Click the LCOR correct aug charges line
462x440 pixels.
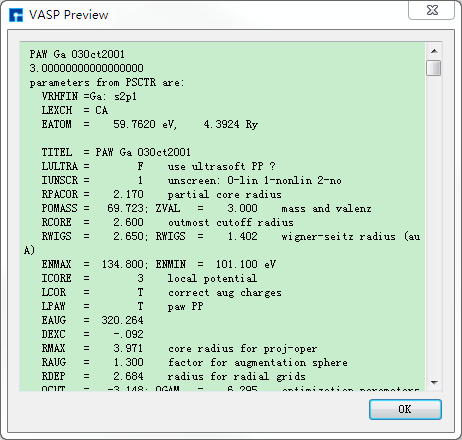(x=161, y=292)
